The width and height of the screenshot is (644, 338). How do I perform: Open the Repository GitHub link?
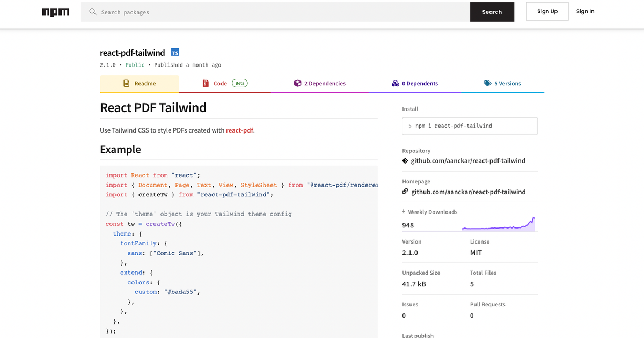(468, 161)
